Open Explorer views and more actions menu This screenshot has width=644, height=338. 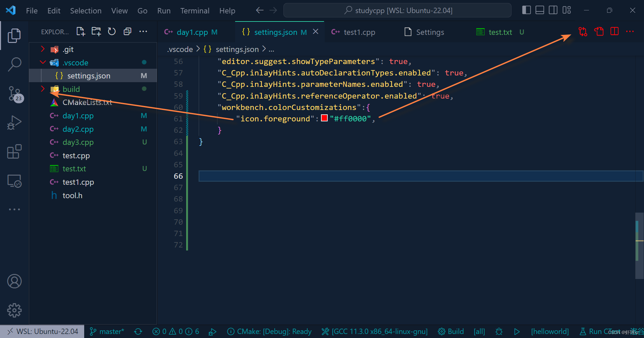(143, 32)
